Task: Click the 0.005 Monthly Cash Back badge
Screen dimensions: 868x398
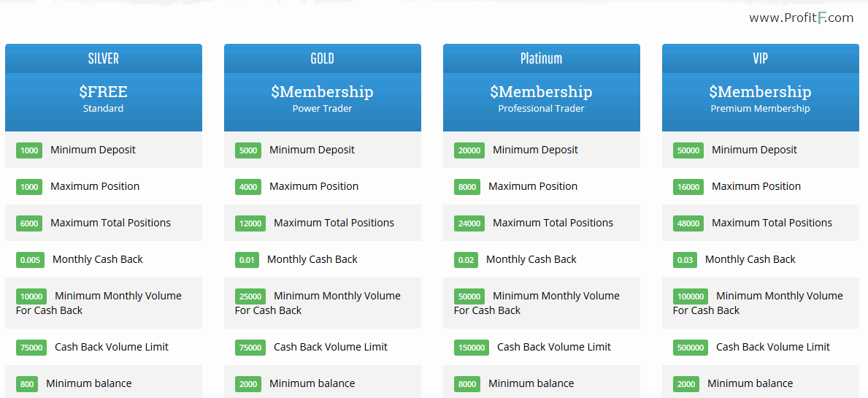Action: point(30,260)
